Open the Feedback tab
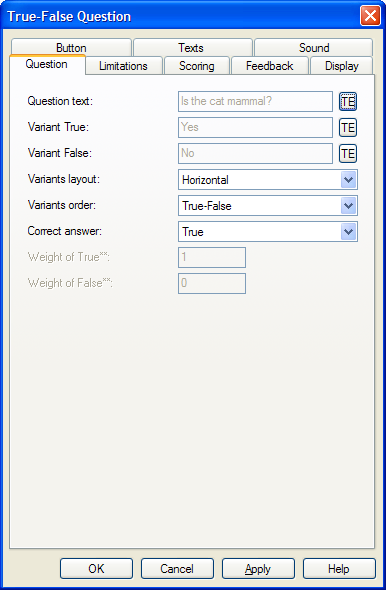The height and width of the screenshot is (590, 386). (x=270, y=66)
